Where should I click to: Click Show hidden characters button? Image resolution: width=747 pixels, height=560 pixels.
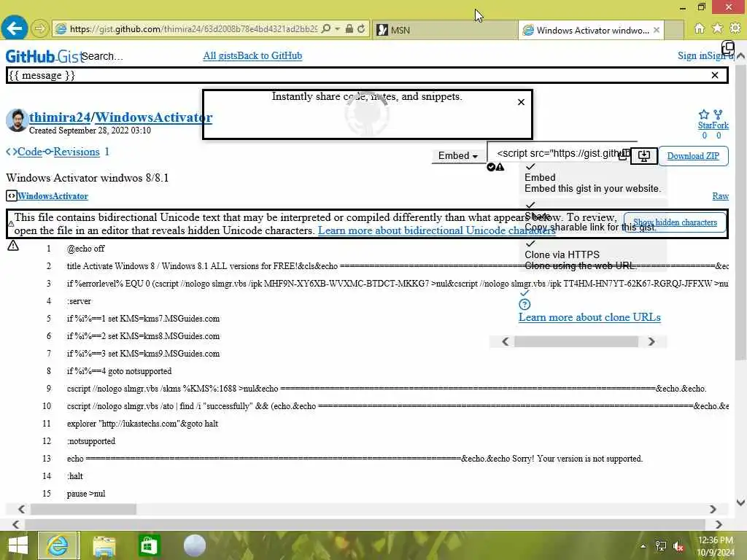click(675, 222)
